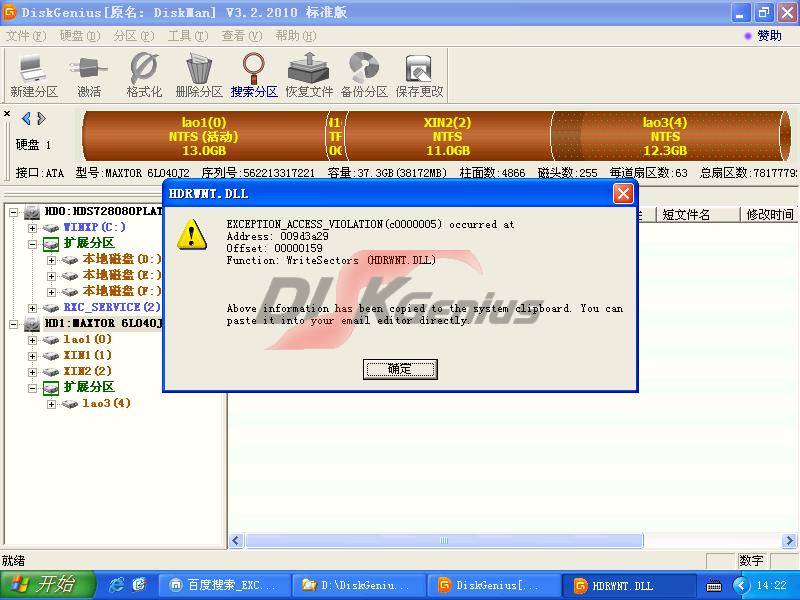
Task: Click the 搜索分区 magnifier icon
Action: pyautogui.click(x=254, y=76)
